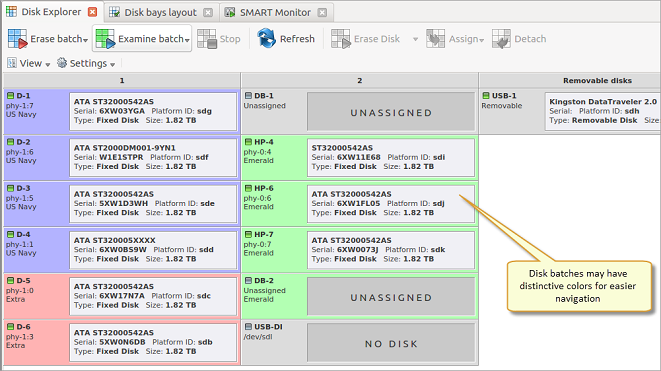Expand the Settings dropdown arrow
The height and width of the screenshot is (371, 661).
coord(113,65)
